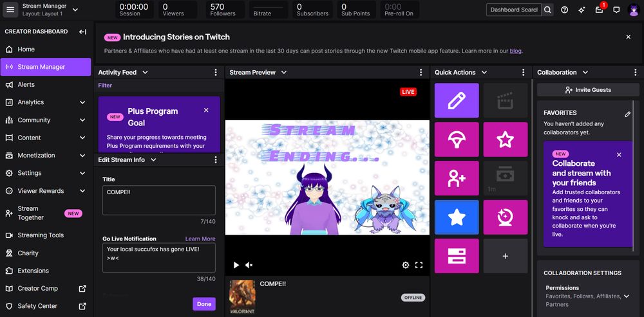Open Alerts in sidebar
Image resolution: width=644 pixels, height=317 pixels.
pos(46,84)
